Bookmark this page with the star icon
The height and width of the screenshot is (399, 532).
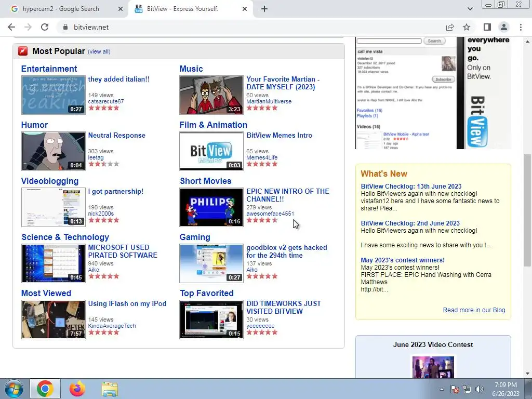(467, 27)
